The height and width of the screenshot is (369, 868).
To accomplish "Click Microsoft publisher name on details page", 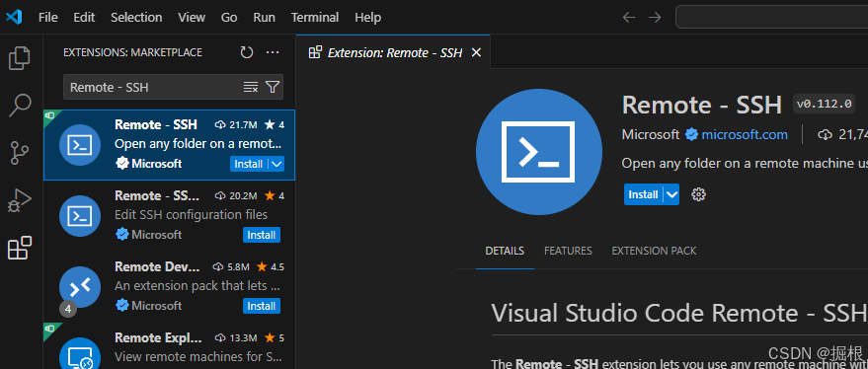I will pyautogui.click(x=651, y=134).
